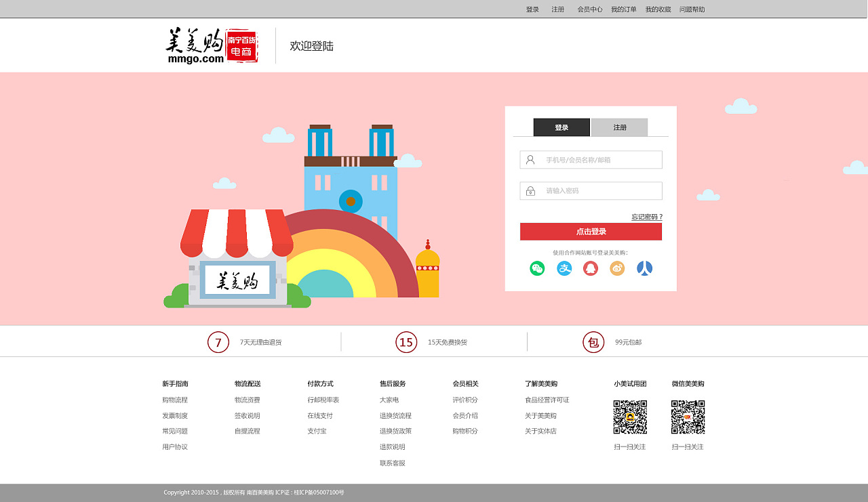Click the person icon in the username field

point(530,159)
